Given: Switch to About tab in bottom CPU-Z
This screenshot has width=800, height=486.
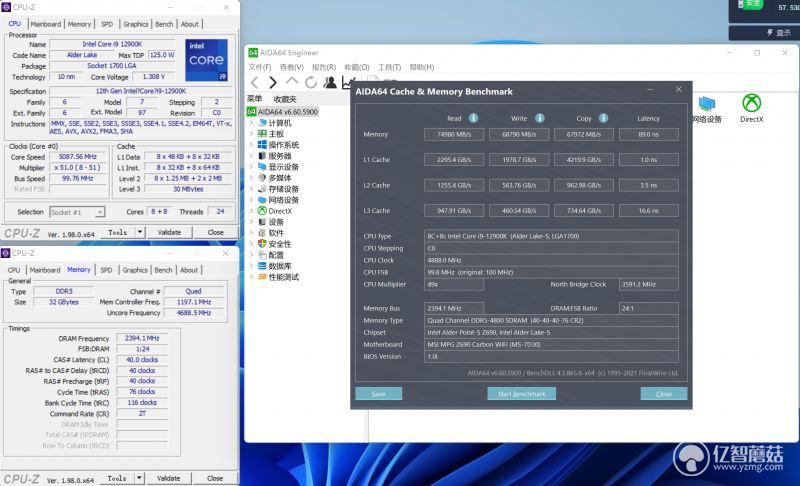Looking at the screenshot, I should 189,270.
